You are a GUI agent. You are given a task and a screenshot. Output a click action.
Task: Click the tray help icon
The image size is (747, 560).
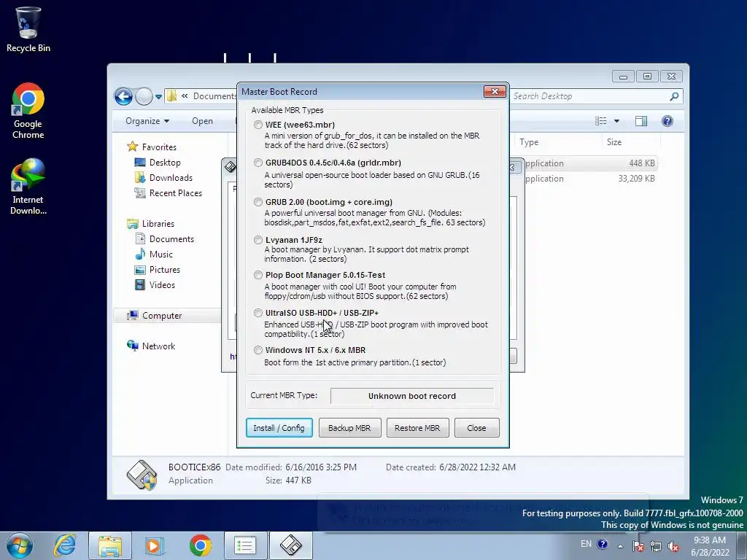(602, 544)
